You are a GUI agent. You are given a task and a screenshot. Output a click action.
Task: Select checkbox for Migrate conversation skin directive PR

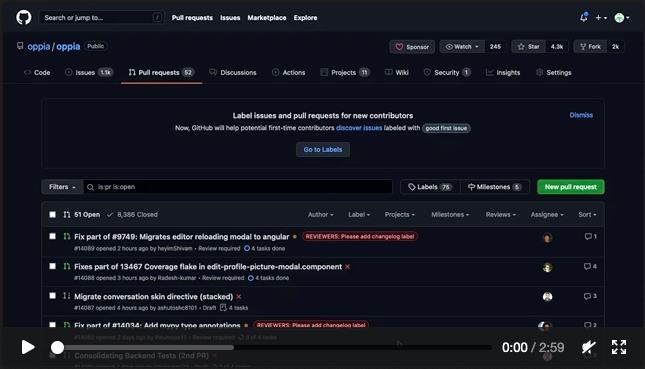click(x=52, y=296)
